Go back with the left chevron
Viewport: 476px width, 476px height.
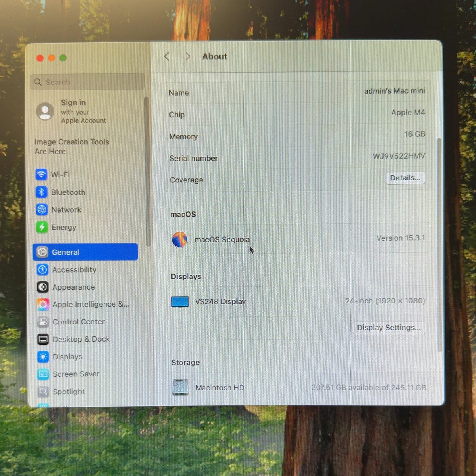tap(167, 57)
